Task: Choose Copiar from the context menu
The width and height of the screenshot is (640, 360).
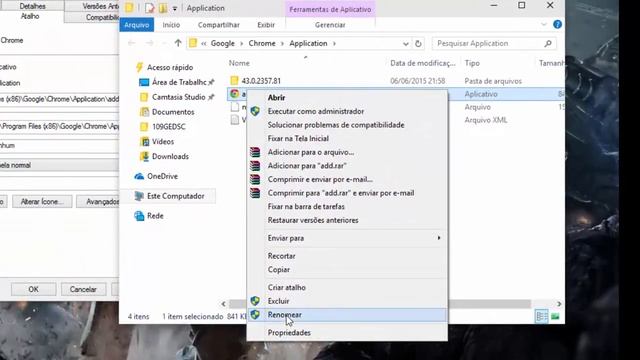Action: [279, 269]
